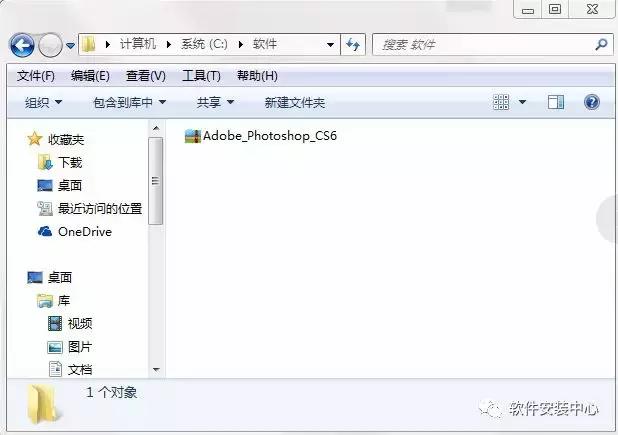
Task: Click navigation pane scroll up arrow
Action: click(156, 128)
